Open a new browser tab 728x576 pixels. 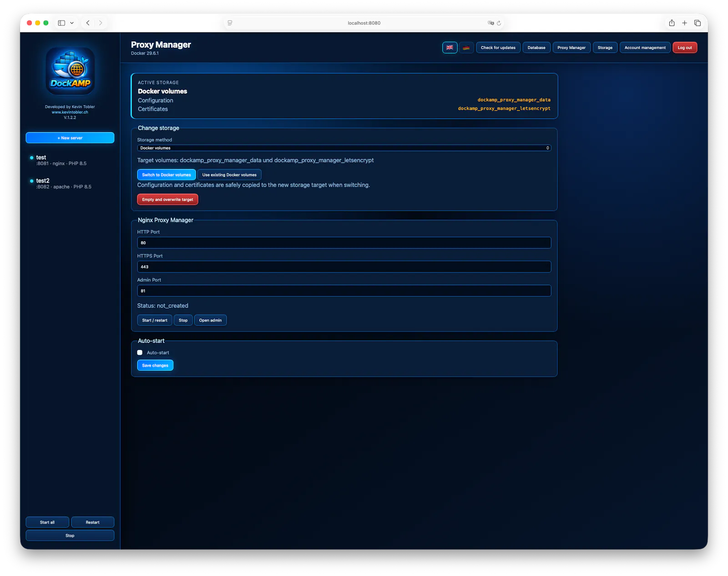pos(684,23)
